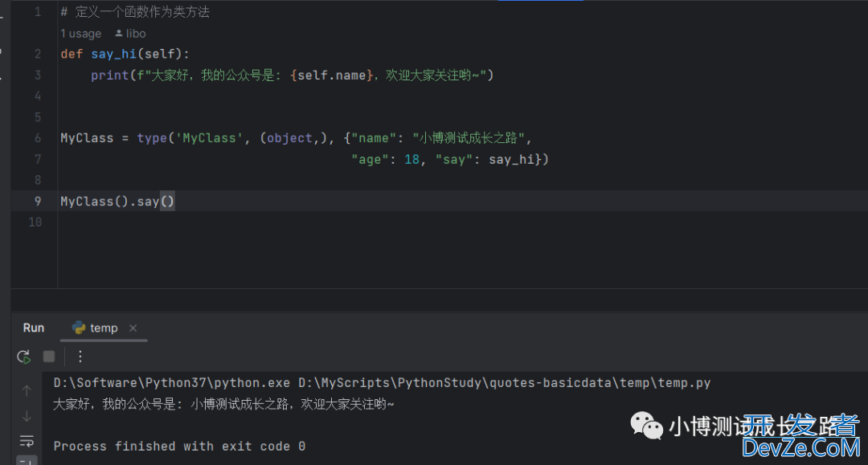This screenshot has width=868, height=465.
Task: Click the python.exe path in console
Action: [x=172, y=382]
